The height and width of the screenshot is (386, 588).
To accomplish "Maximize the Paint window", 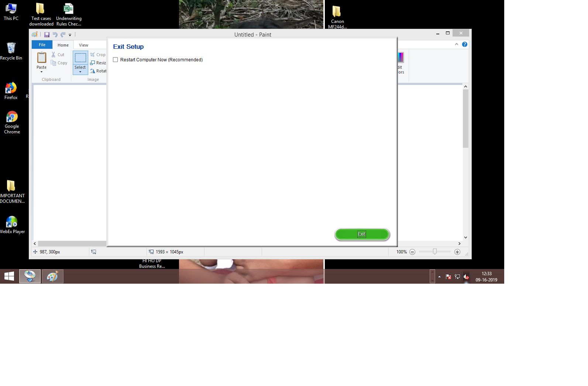I will (448, 33).
